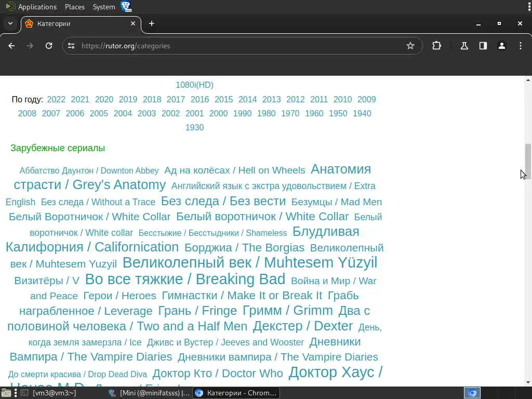The height and width of the screenshot is (399, 532).
Task: Bookmark this page with the star icon
Action: [x=410, y=46]
